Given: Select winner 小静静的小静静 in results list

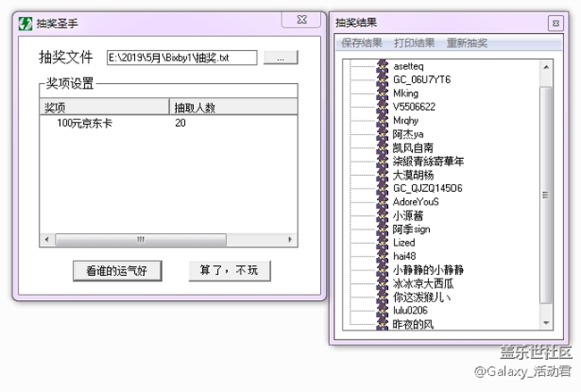Looking at the screenshot, I should pyautogui.click(x=429, y=270).
